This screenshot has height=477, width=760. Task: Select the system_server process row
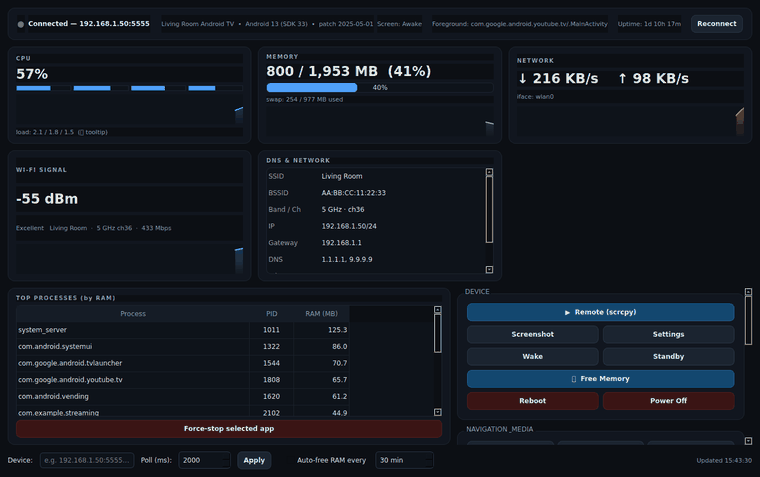tap(183, 330)
